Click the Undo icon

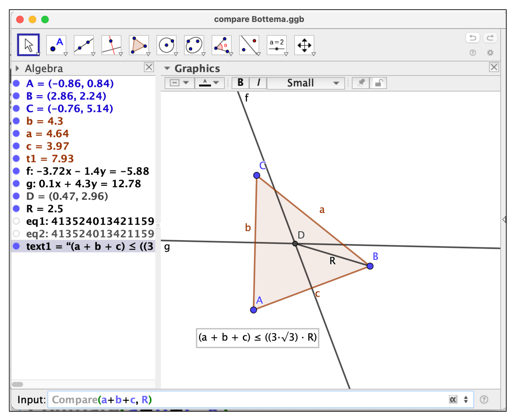473,37
